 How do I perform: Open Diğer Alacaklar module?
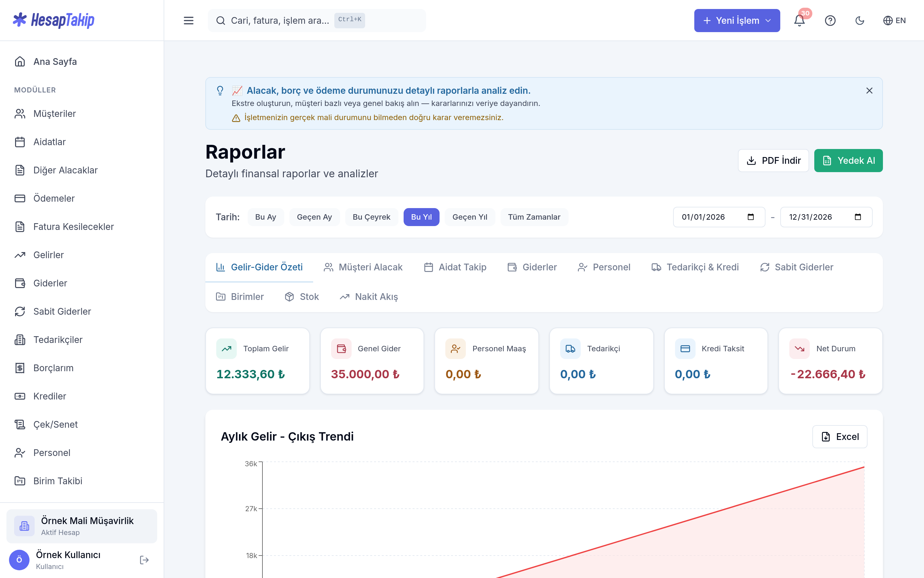82,170
